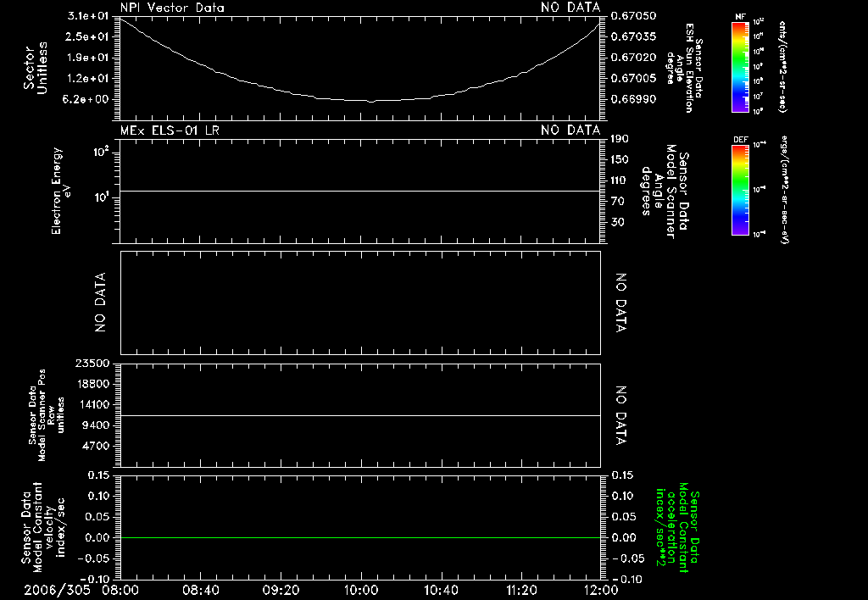Click the '2.5e+01' sector tick label

click(x=87, y=36)
